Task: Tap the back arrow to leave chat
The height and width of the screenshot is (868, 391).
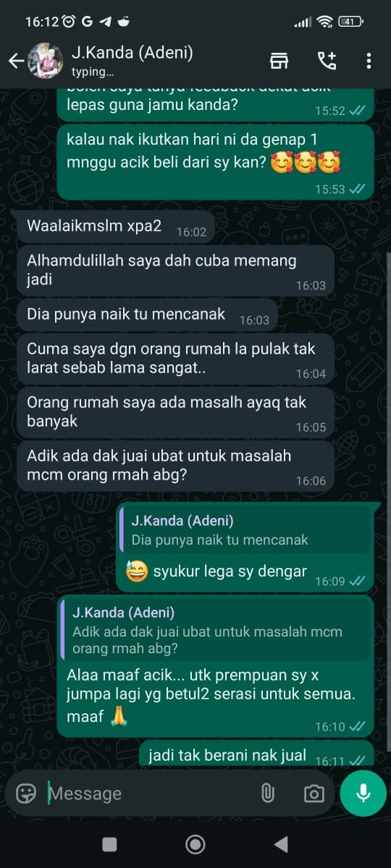Action: [x=15, y=61]
